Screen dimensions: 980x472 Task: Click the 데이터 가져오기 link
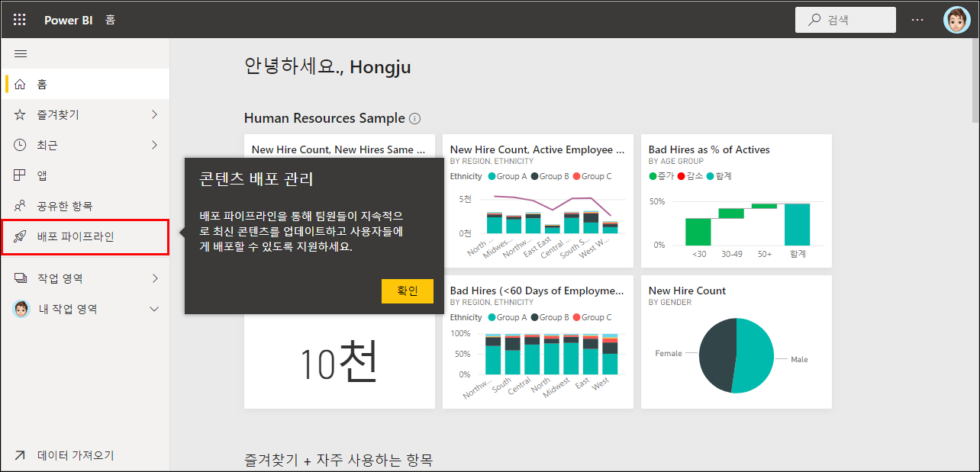[x=76, y=455]
